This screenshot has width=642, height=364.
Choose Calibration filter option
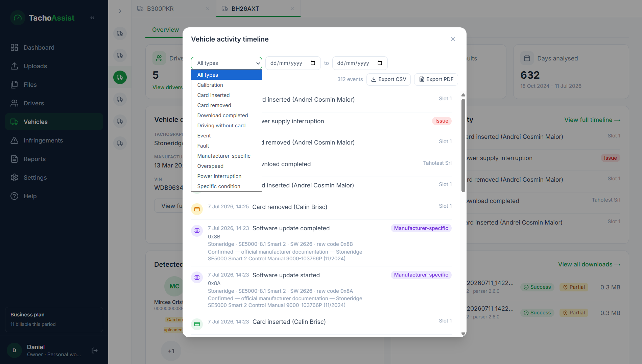tap(227, 85)
